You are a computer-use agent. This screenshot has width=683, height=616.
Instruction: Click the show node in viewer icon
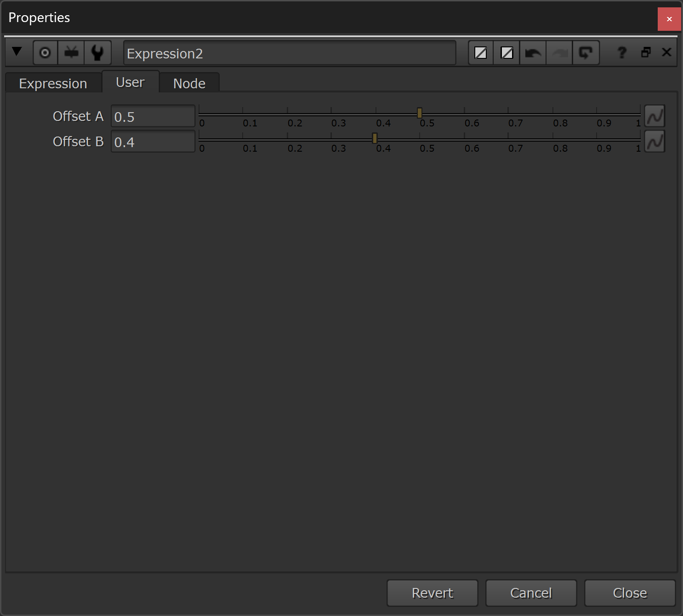tap(71, 53)
